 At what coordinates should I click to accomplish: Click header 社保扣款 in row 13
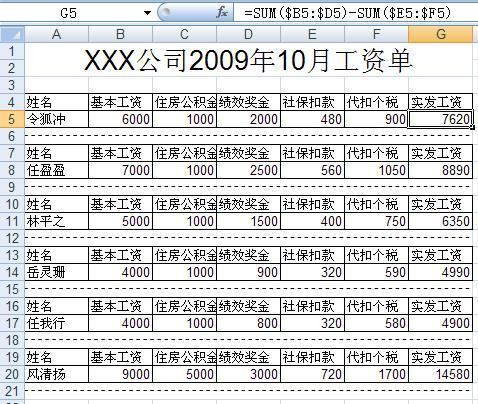[312, 255]
